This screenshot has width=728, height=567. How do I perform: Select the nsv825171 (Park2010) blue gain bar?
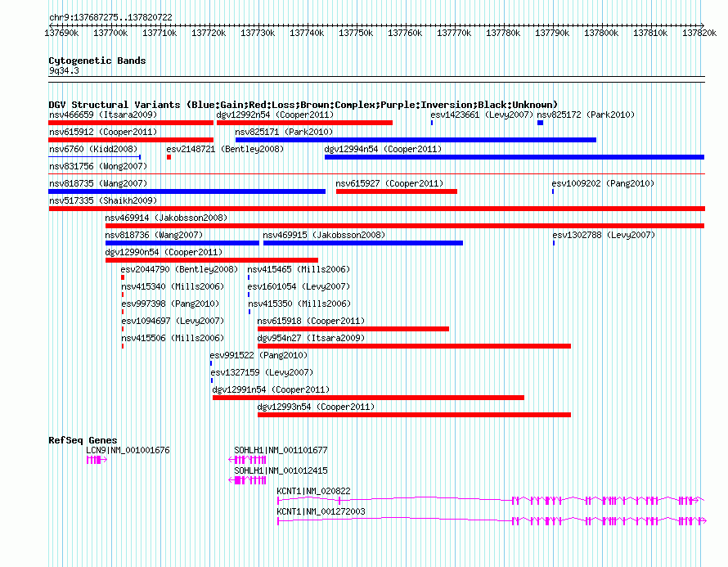coord(416,140)
